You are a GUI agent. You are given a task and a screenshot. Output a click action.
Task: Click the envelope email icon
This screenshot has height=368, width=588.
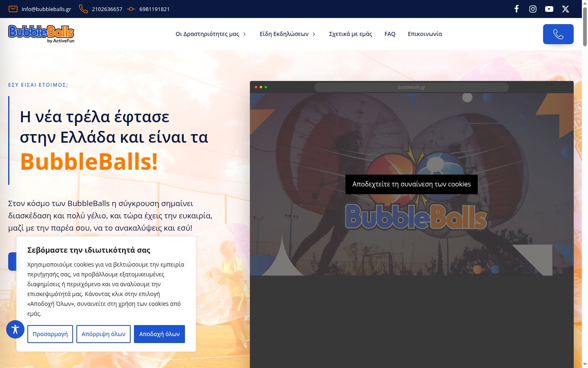[13, 9]
